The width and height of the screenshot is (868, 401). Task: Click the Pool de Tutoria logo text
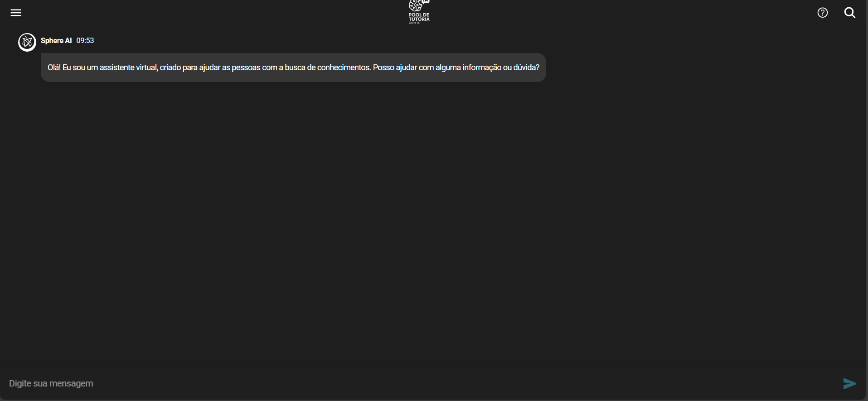(x=419, y=17)
